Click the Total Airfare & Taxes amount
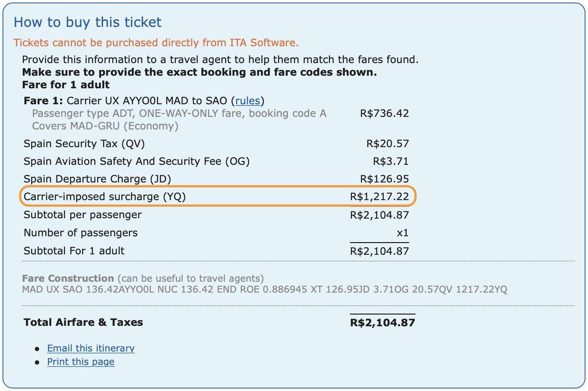 [382, 322]
